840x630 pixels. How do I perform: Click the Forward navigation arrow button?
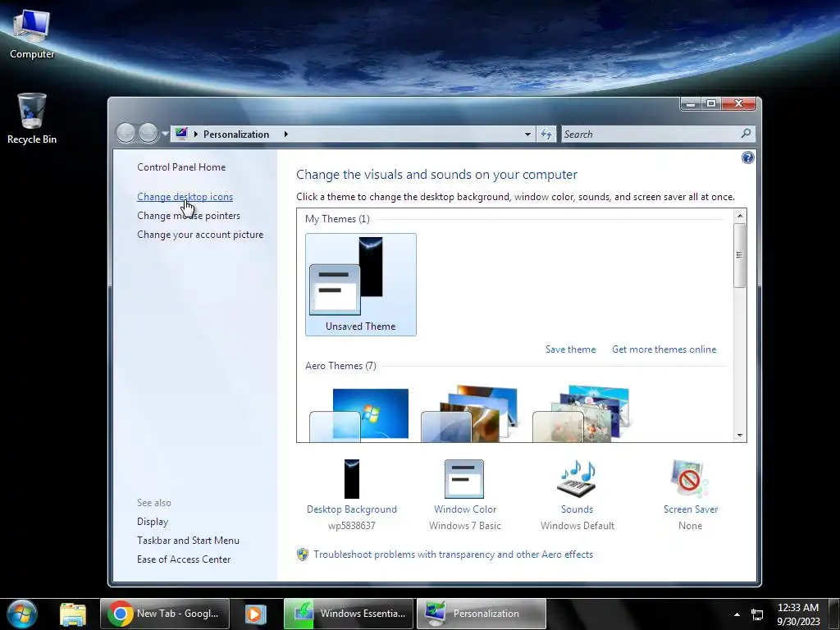click(148, 134)
